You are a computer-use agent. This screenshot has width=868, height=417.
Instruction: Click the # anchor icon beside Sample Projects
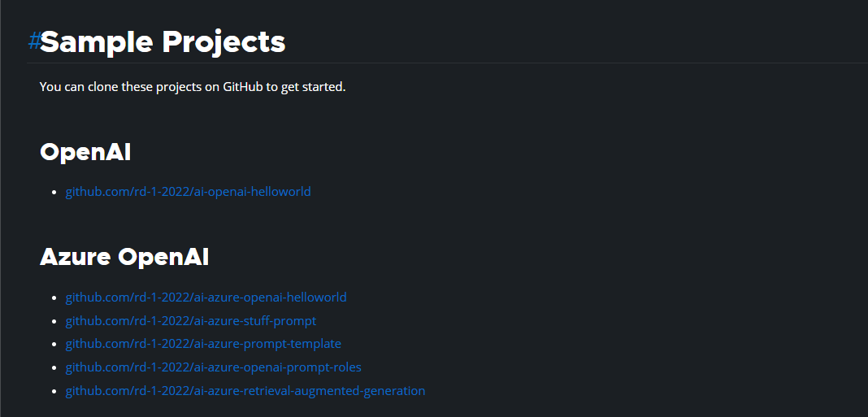coord(33,41)
